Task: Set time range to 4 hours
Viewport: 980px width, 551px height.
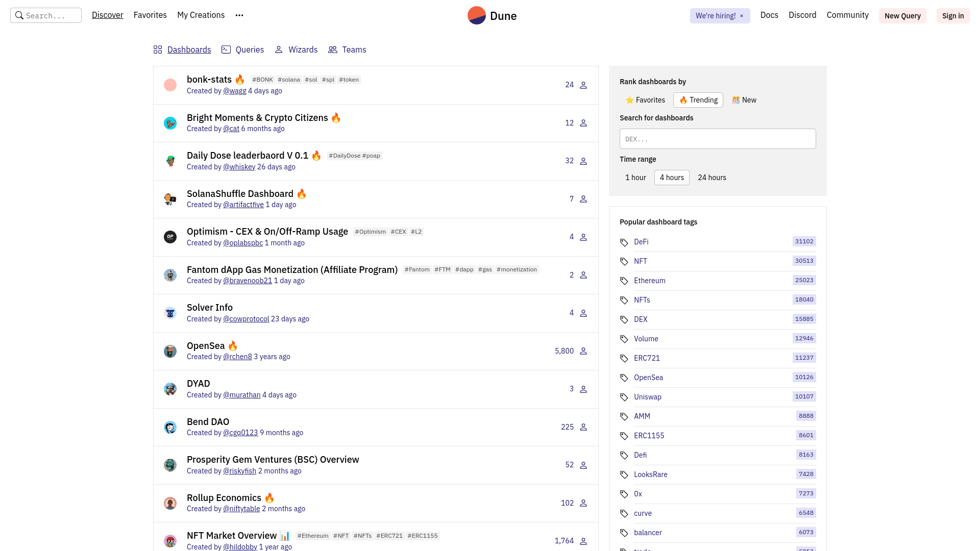Action: [x=672, y=178]
